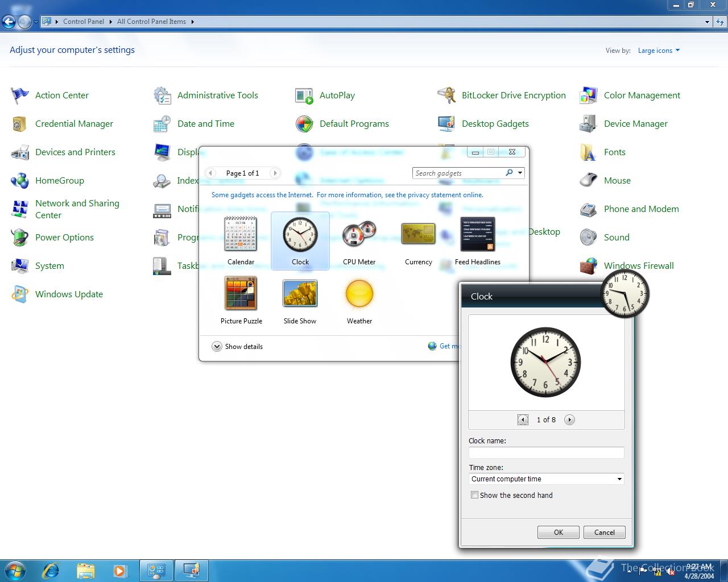The height and width of the screenshot is (582, 728).
Task: Refresh the Control Panel address bar
Action: pyautogui.click(x=720, y=22)
